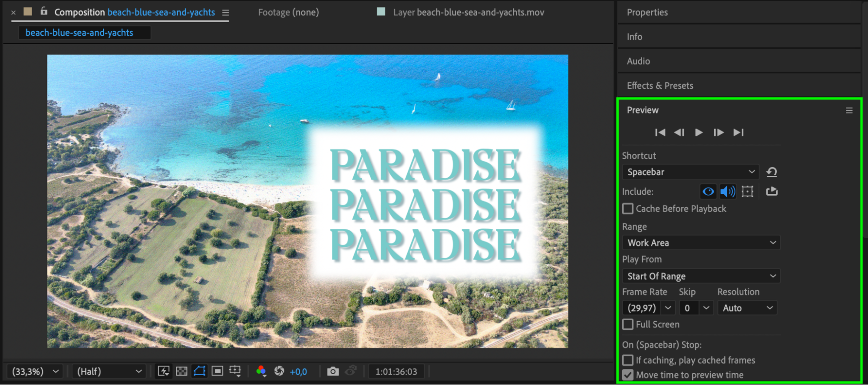Image resolution: width=868 pixels, height=385 pixels.
Task: Check the Full Screen checkbox
Action: [628, 325]
